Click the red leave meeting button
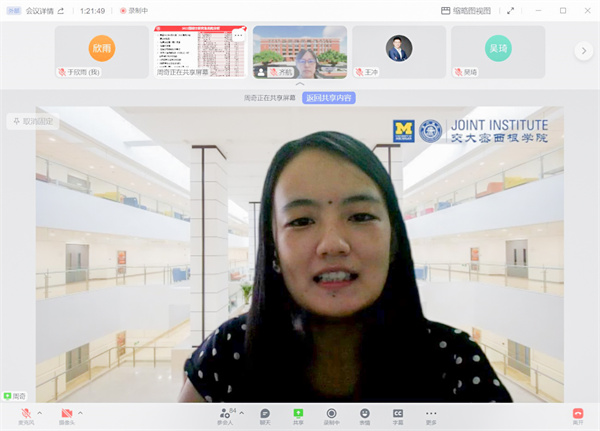Viewport: 600px width, 431px height. (577, 414)
